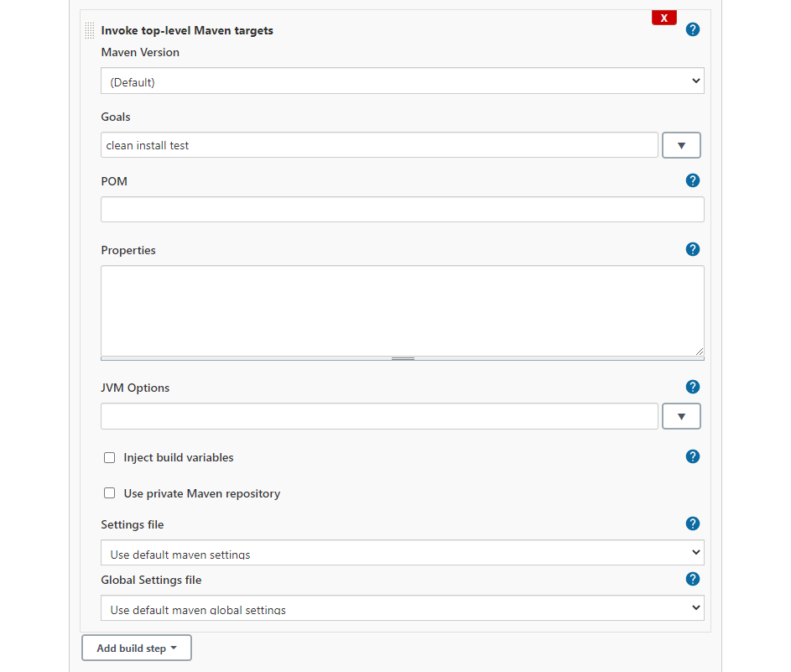The image size is (791, 672).
Task: Open the Add build step menu
Action: point(137,648)
